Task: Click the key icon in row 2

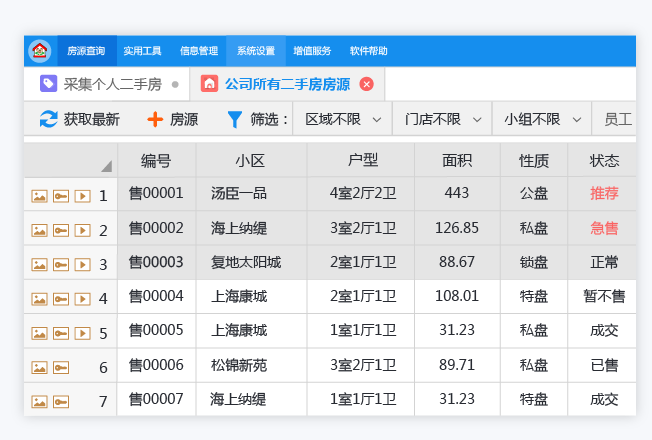Action: pos(61,230)
